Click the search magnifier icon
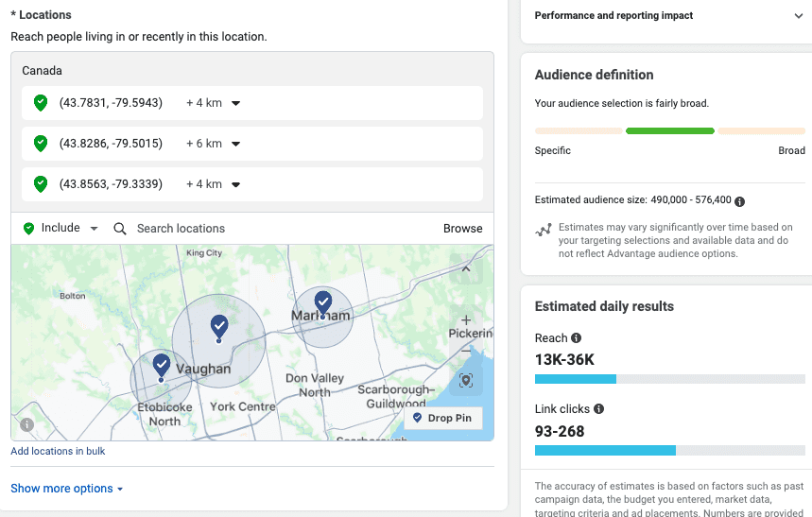812x517 pixels. [x=120, y=229]
